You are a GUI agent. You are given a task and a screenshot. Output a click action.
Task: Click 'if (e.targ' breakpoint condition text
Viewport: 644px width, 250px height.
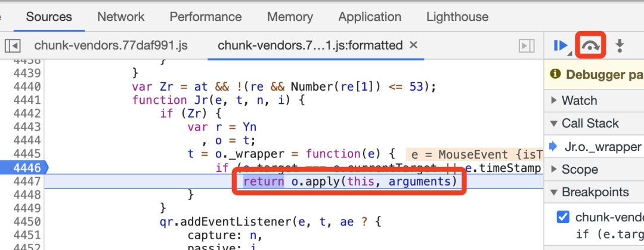609,234
